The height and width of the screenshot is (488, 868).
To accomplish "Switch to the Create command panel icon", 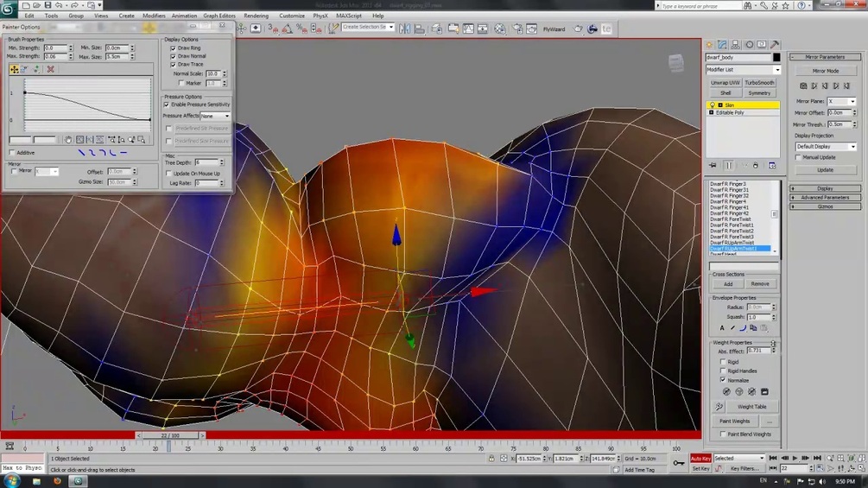I will (x=709, y=45).
